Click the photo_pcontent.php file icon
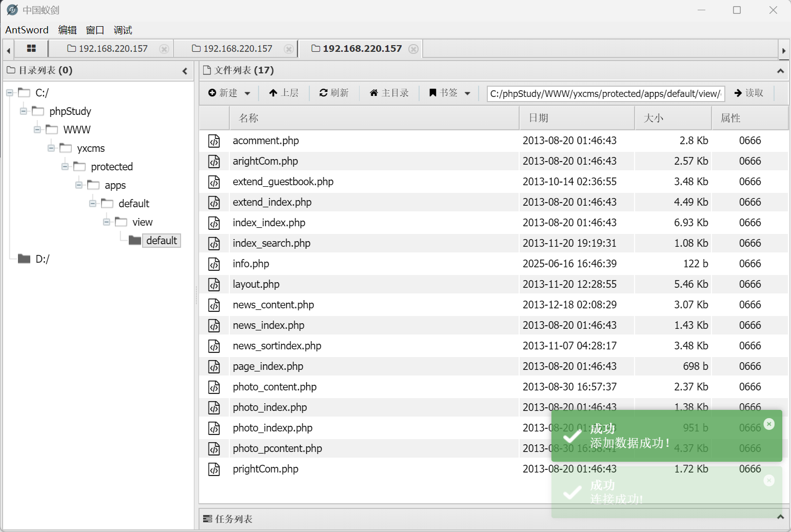The height and width of the screenshot is (532, 791). coord(214,448)
